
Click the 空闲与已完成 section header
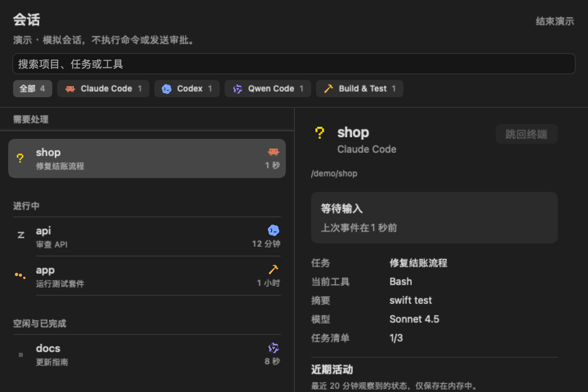(x=40, y=323)
